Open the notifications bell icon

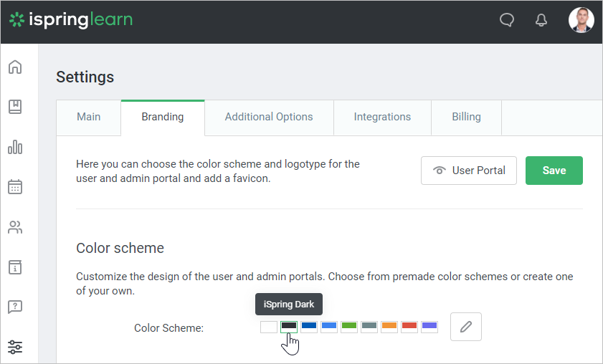(541, 19)
